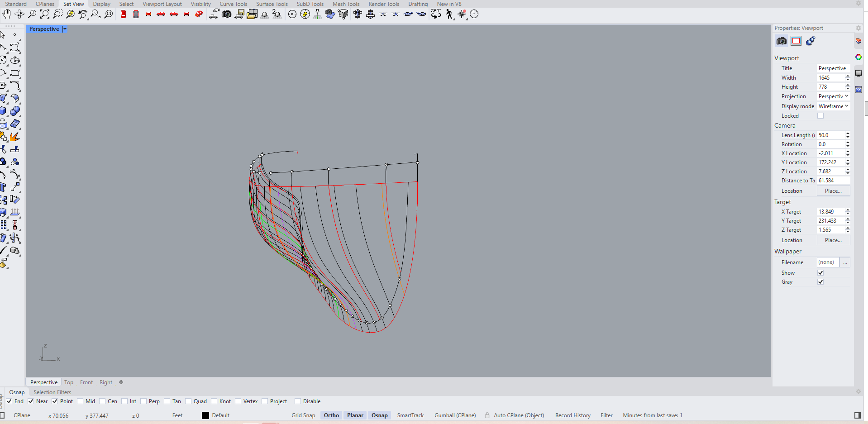Image resolution: width=868 pixels, height=424 pixels.
Task: Switch to the Surface Tools toolbar tab
Action: (x=272, y=4)
